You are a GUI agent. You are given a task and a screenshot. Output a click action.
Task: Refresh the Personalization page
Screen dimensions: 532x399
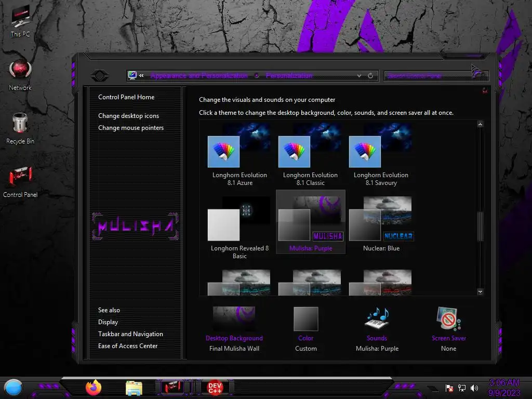370,76
